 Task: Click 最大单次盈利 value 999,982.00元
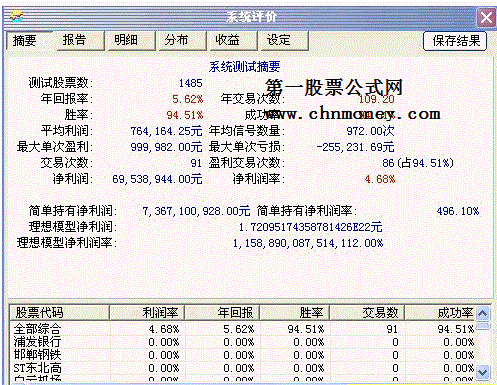(x=166, y=147)
